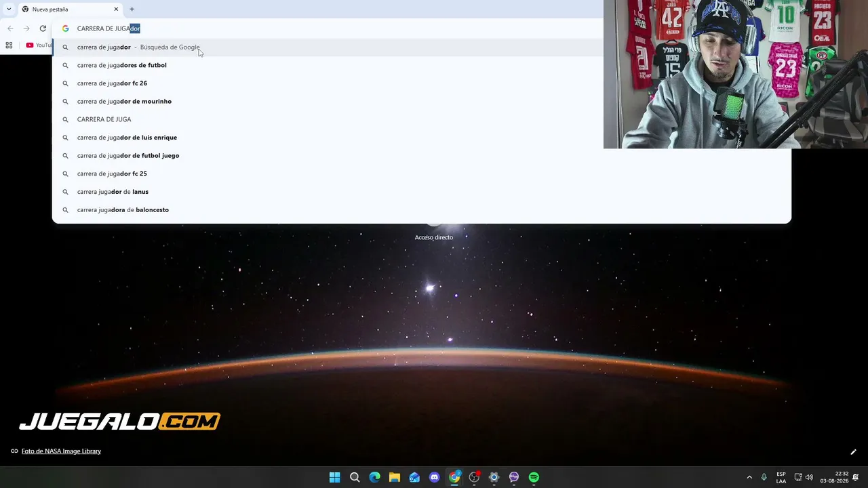
Task: Open the OBS Studio taskbar icon
Action: [x=474, y=477]
